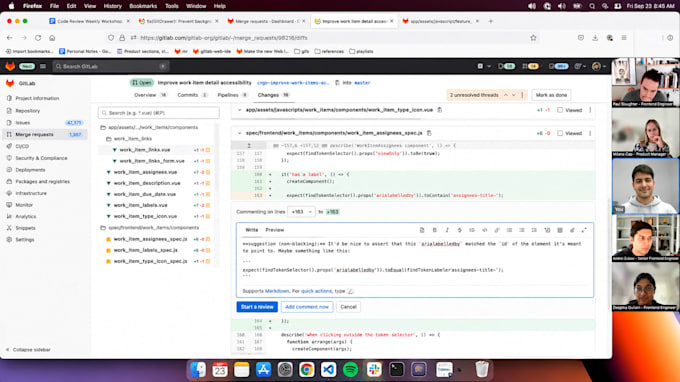Click the GitLab logo in top navigation bar
The height and width of the screenshot is (382, 680).
(x=10, y=66)
